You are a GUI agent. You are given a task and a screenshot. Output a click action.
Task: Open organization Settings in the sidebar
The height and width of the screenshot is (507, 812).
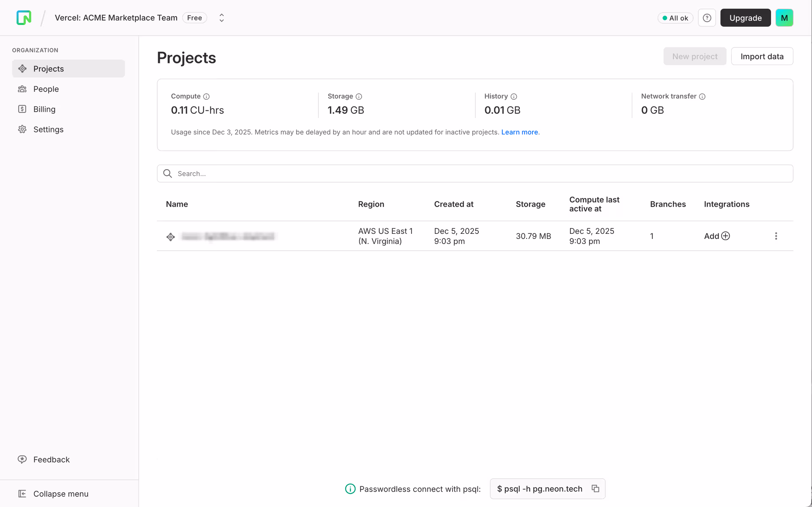tap(48, 129)
